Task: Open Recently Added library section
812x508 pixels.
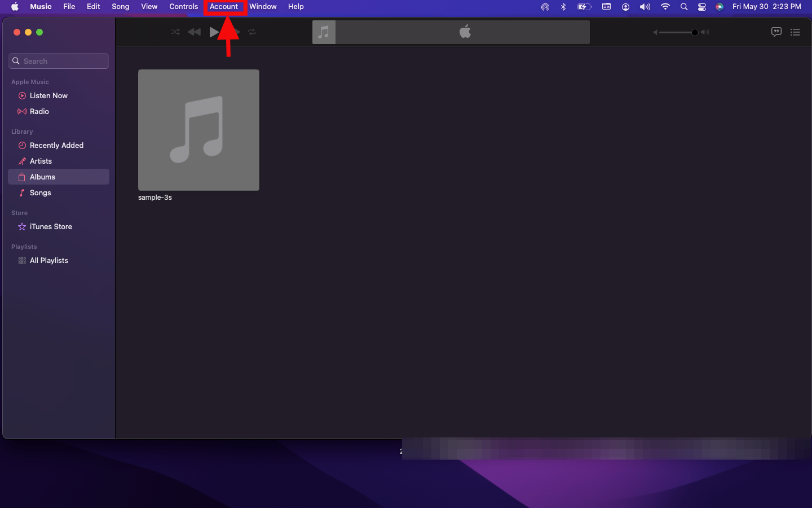Action: 56,146
